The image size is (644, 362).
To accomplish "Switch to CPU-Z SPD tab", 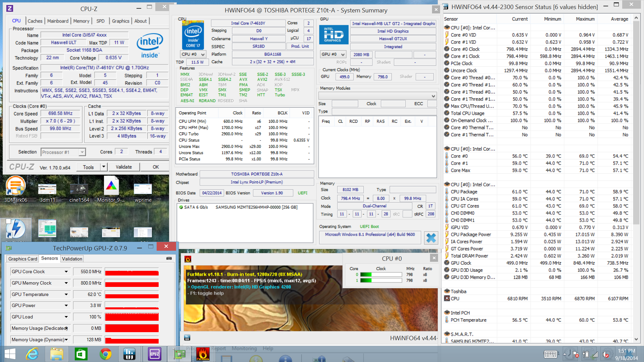I will [100, 21].
